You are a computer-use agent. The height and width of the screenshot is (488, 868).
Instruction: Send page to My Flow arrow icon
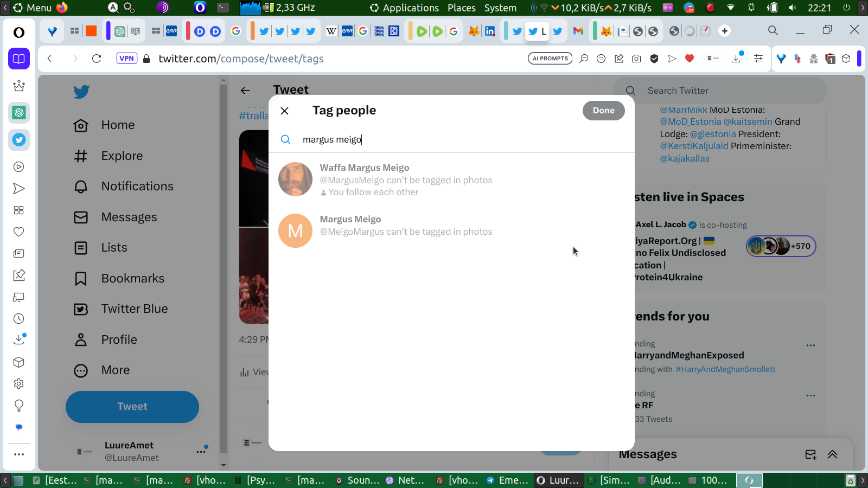coord(672,59)
